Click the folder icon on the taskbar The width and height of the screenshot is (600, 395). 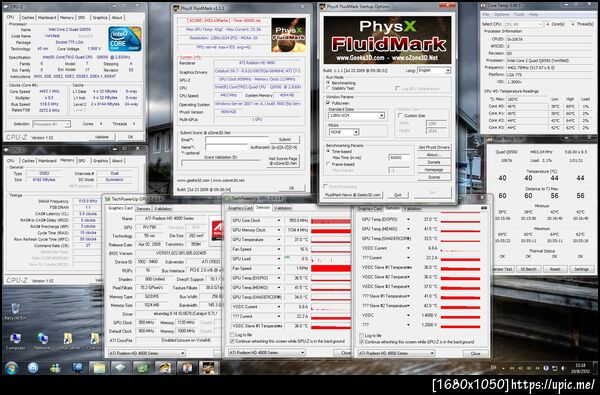[x=99, y=368]
